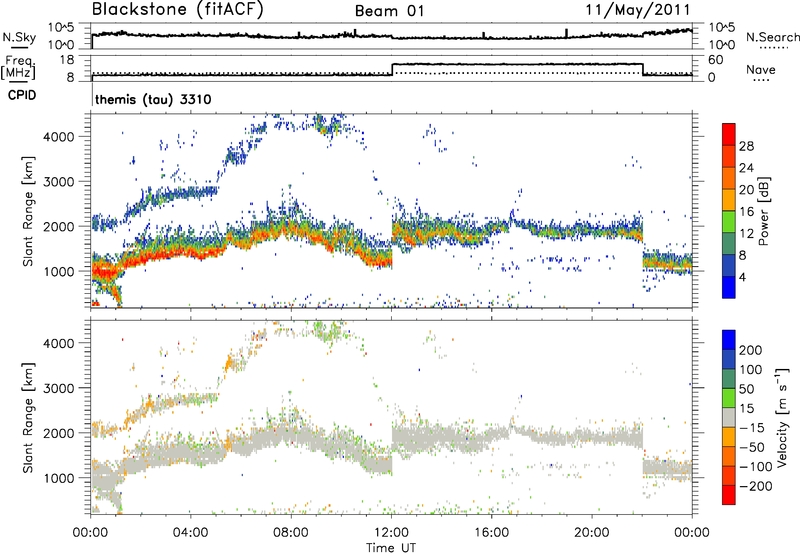The image size is (800, 554).
Task: Pick the yellow-orange Power color bar segment near 20
Action: tap(729, 199)
